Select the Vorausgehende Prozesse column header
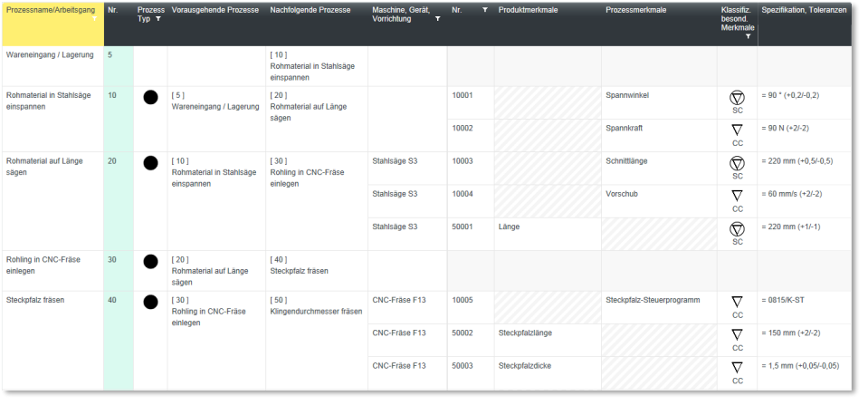 (x=215, y=10)
